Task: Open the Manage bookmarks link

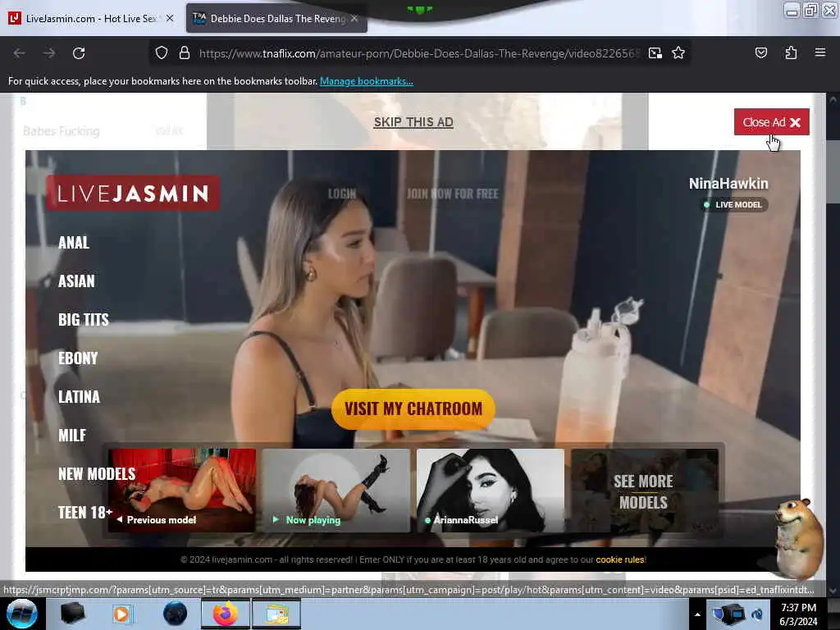Action: tap(367, 81)
